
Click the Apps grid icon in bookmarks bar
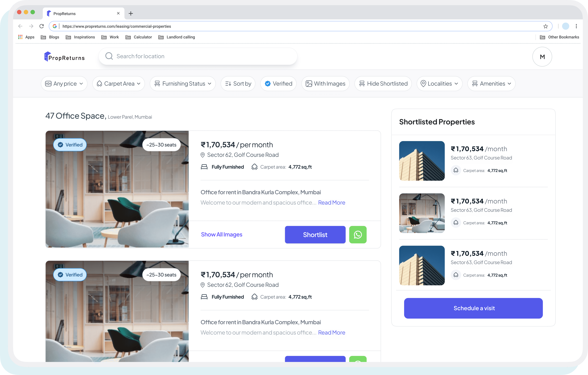tap(20, 37)
